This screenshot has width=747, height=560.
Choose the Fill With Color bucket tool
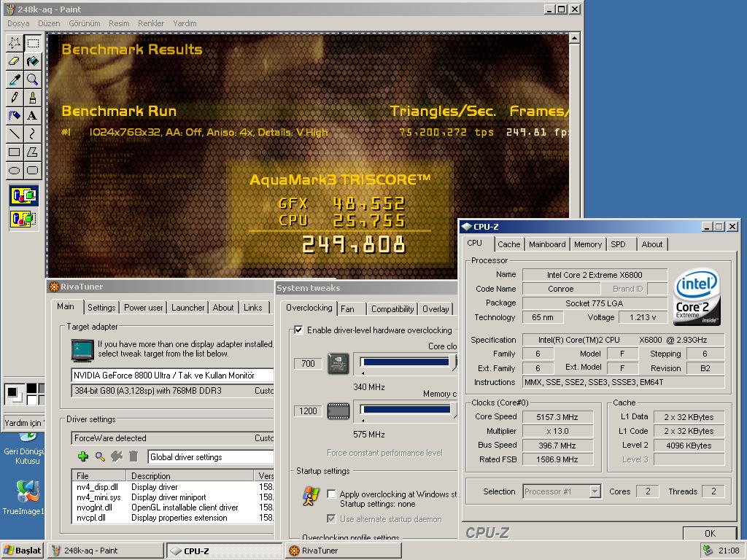point(32,61)
